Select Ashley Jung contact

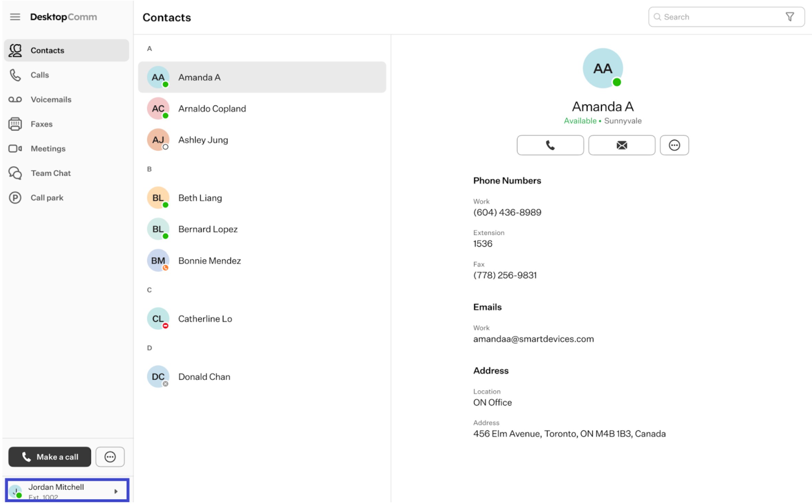(x=262, y=140)
